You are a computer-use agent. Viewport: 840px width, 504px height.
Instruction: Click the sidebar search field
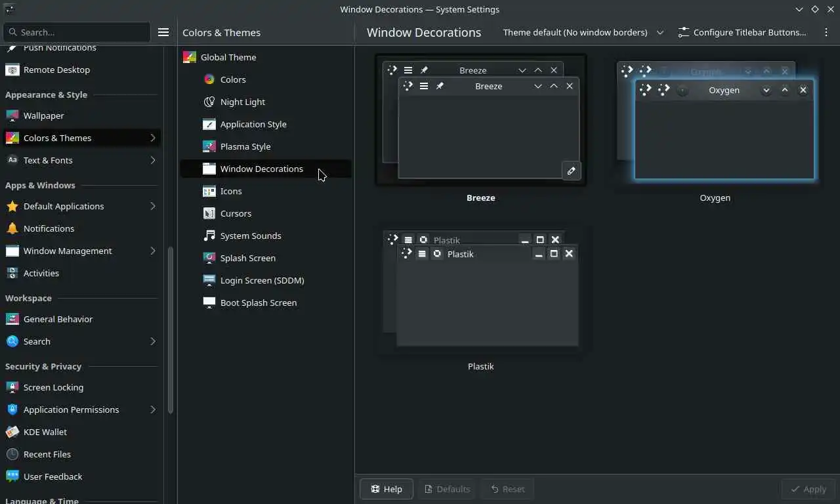pos(77,32)
